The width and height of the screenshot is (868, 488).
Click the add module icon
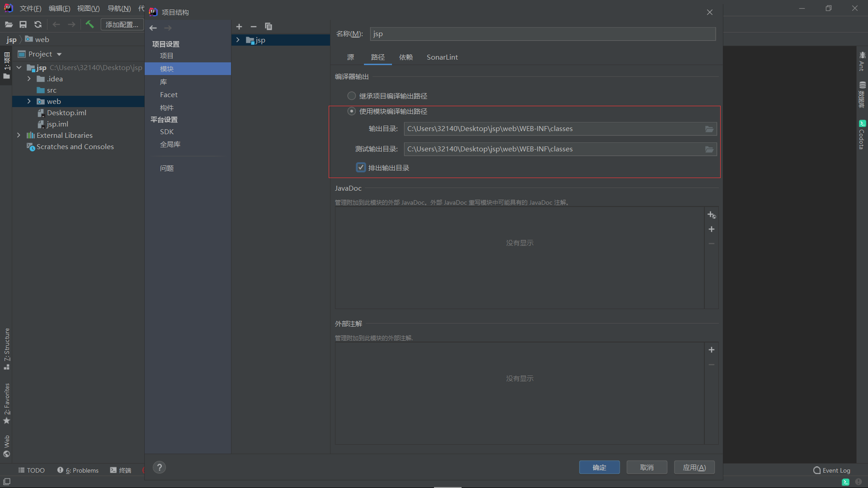coord(239,26)
